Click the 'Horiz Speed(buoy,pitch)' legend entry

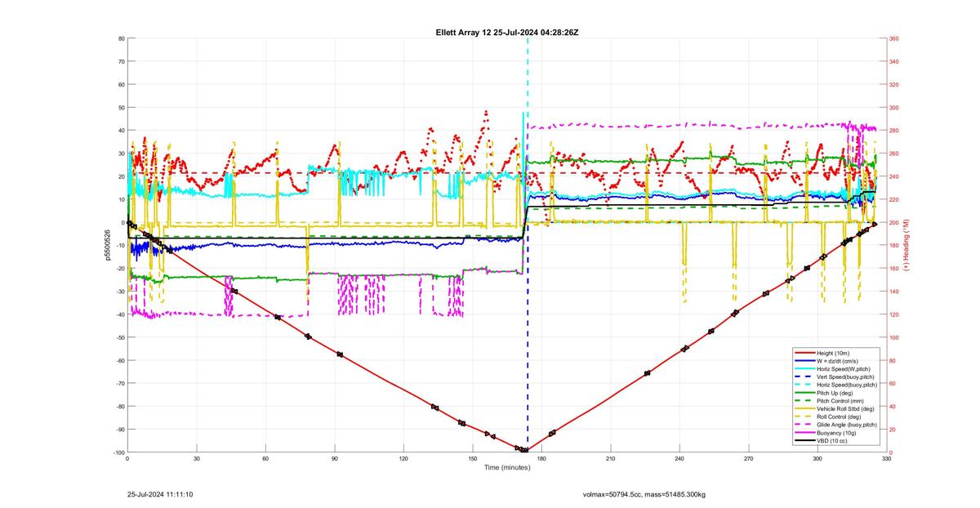point(848,385)
